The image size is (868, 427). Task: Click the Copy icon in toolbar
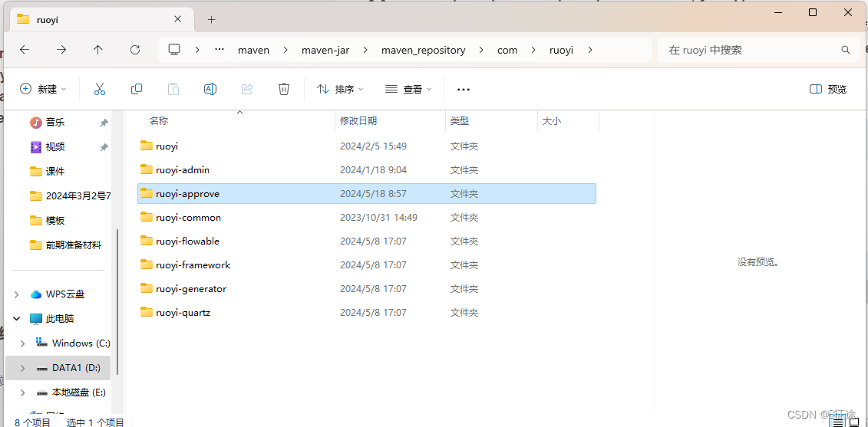tap(137, 88)
